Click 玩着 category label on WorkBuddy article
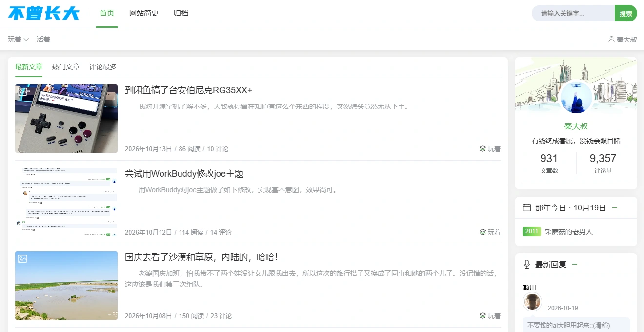 494,232
